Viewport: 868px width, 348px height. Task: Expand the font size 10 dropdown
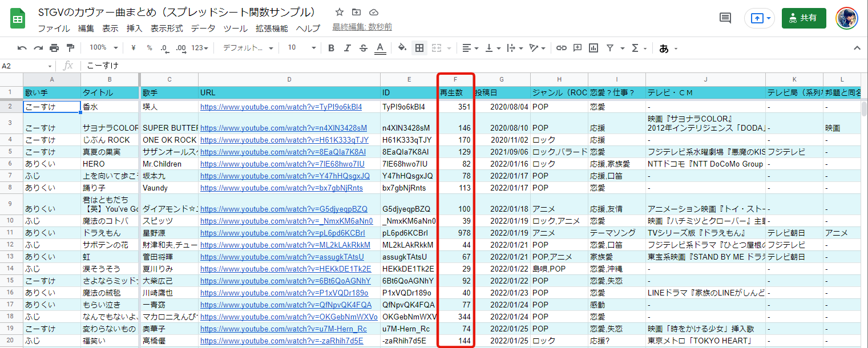[300, 48]
